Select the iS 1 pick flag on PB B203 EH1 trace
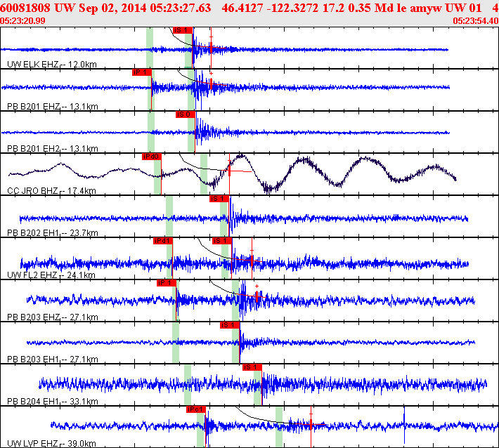This screenshot has width=499, height=448. pyautogui.click(x=229, y=325)
